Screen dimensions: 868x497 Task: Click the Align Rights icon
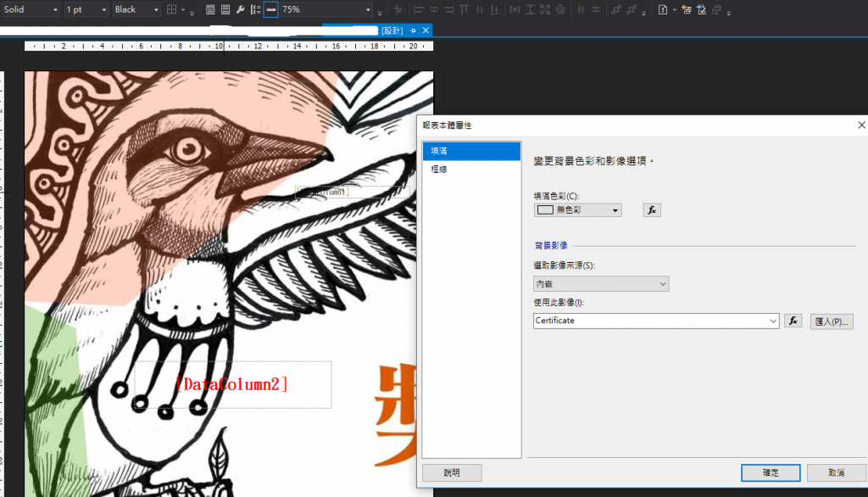coord(449,9)
